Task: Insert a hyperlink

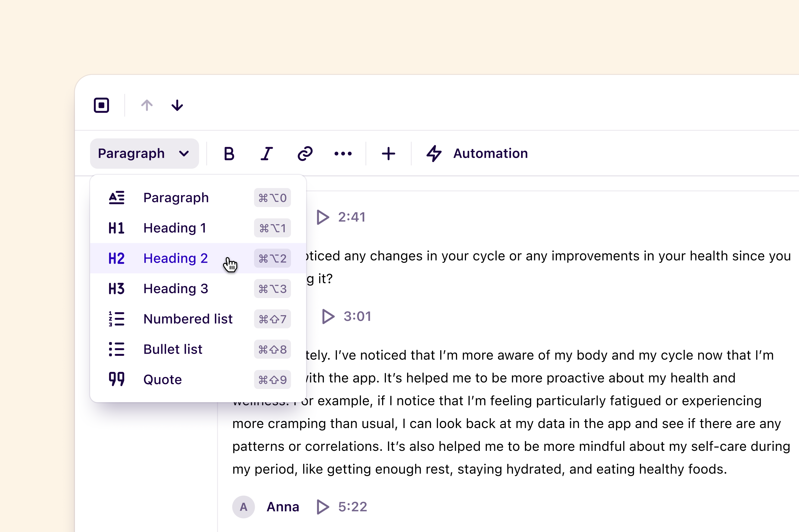Action: 304,153
